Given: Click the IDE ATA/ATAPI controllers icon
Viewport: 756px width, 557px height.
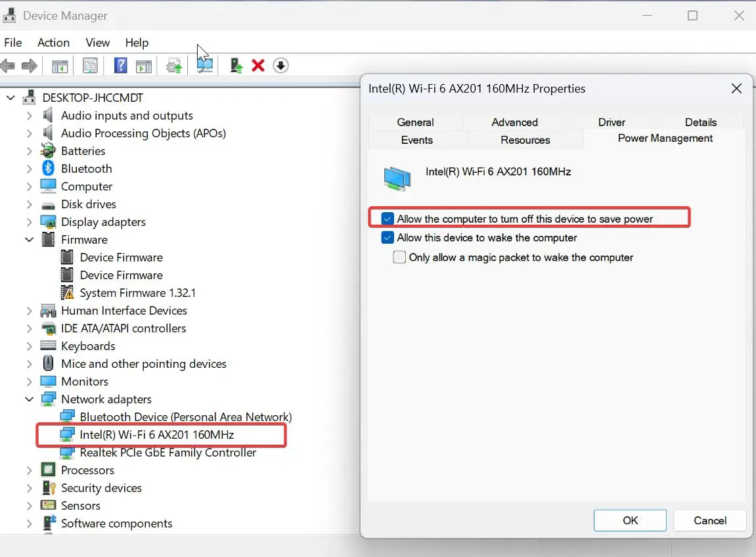Looking at the screenshot, I should pos(48,329).
